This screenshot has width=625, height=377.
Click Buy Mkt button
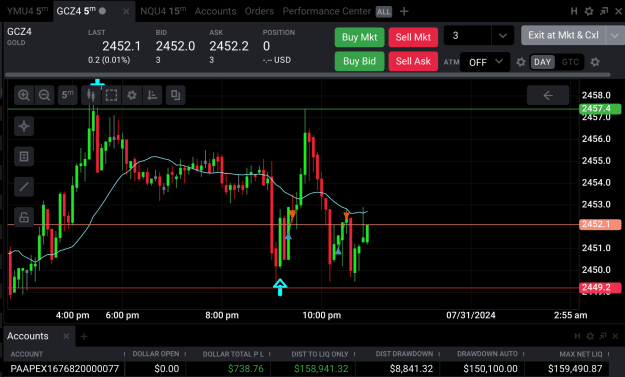(360, 37)
